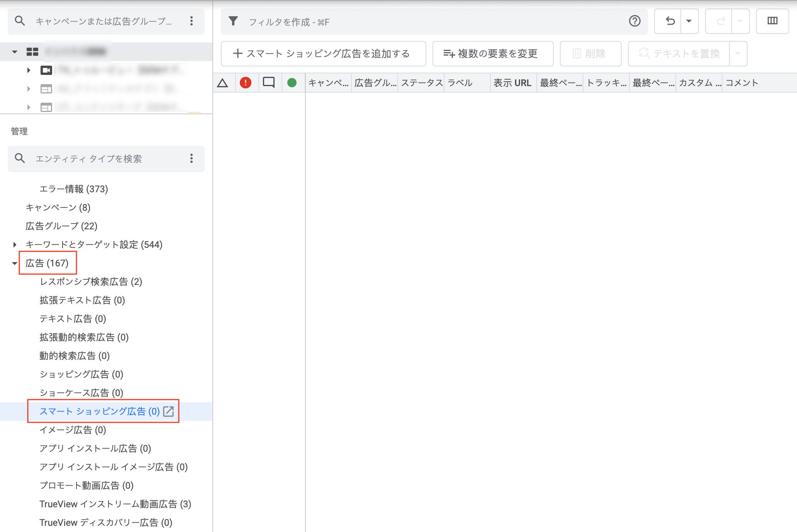The height and width of the screenshot is (532, 797).
Task: Click the warning triangle column header
Action: click(223, 83)
